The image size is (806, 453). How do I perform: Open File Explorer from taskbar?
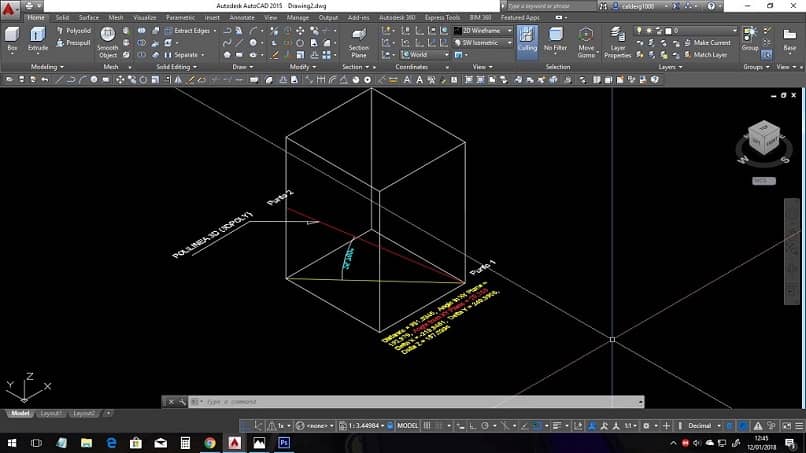[86, 443]
